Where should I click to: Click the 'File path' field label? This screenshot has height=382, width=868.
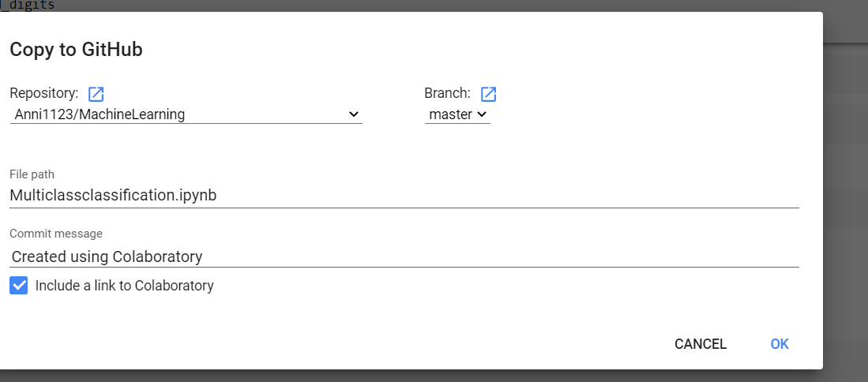coord(32,174)
